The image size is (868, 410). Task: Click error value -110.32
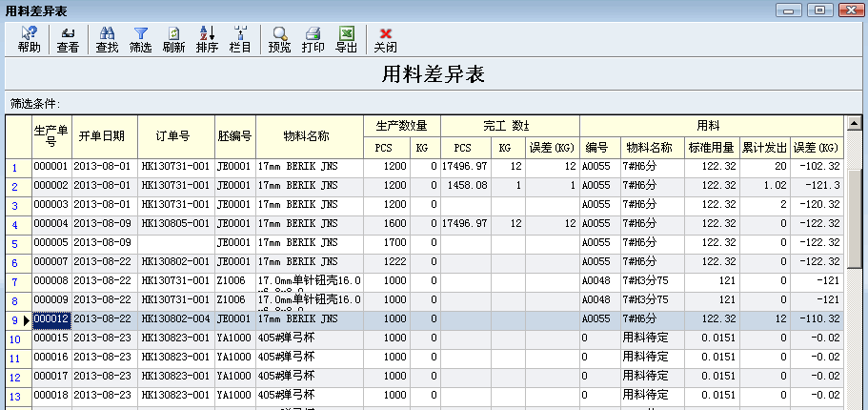(x=817, y=319)
